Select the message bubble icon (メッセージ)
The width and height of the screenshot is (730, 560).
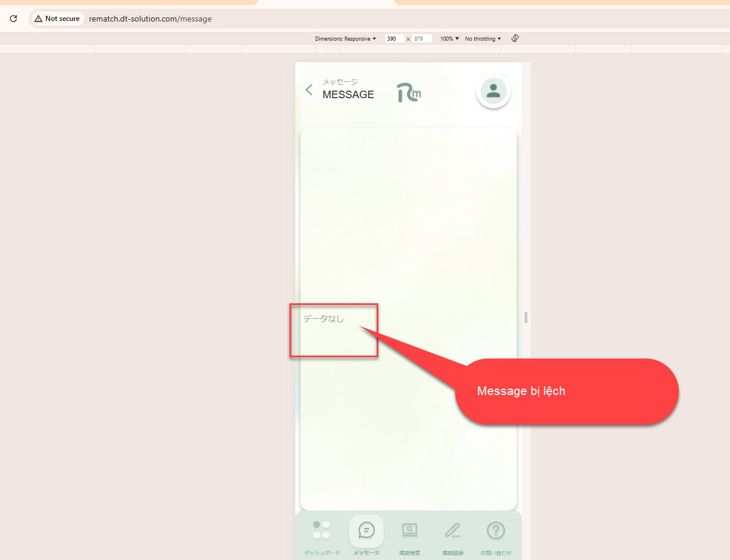[366, 530]
